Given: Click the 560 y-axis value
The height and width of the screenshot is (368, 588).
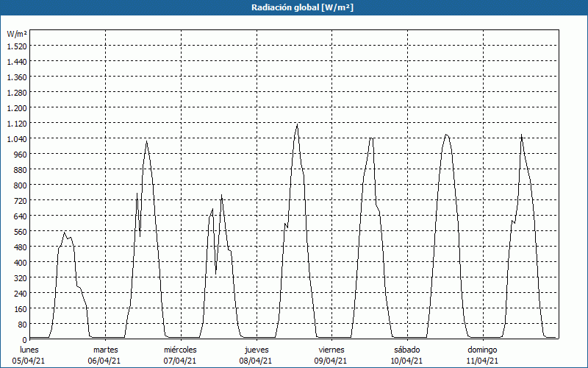Looking at the screenshot, I should [x=21, y=232].
